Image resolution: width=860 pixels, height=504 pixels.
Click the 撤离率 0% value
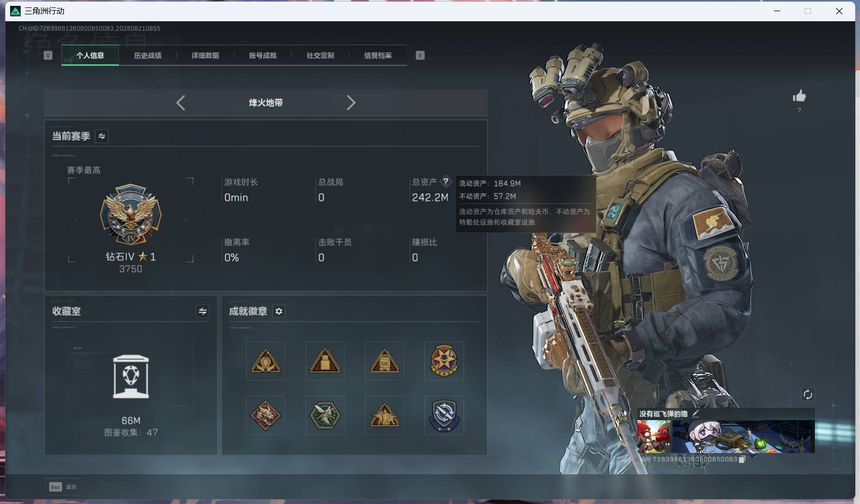click(232, 258)
